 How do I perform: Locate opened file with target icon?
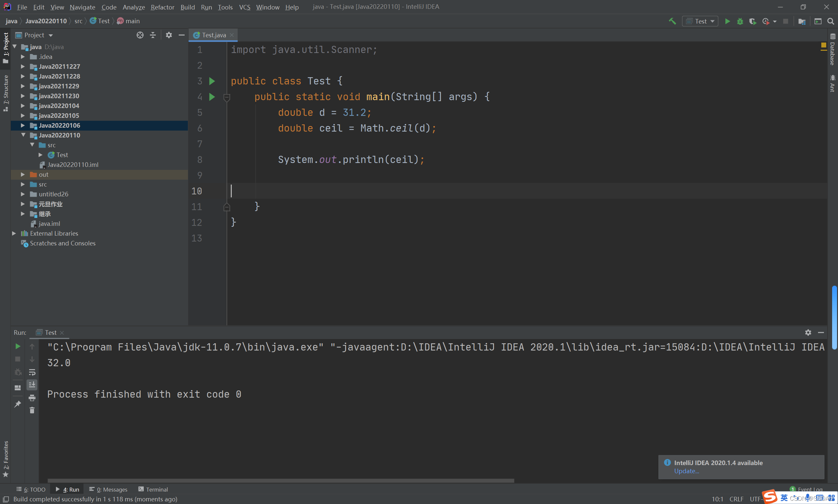(x=140, y=35)
